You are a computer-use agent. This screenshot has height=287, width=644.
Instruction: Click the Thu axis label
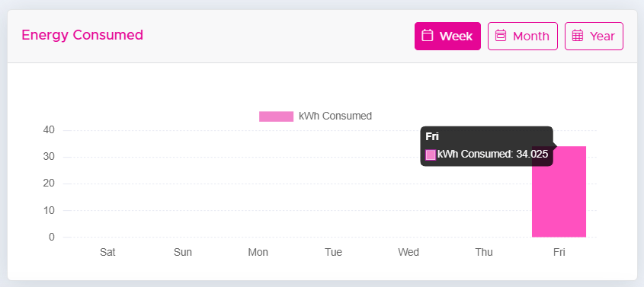(x=484, y=252)
